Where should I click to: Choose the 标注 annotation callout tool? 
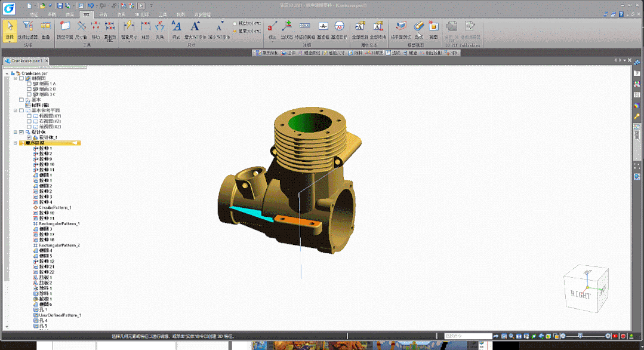point(272,30)
